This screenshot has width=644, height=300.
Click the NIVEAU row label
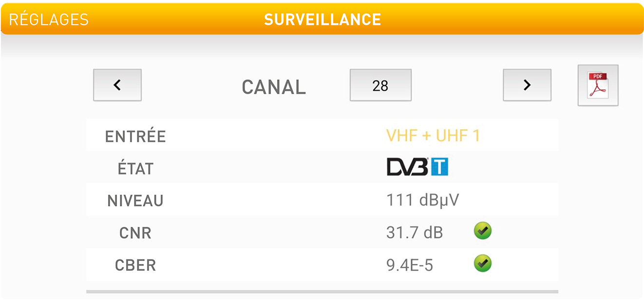135,201
